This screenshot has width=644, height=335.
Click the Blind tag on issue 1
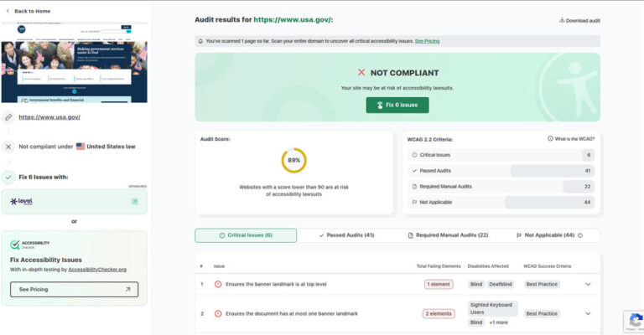[x=476, y=284]
